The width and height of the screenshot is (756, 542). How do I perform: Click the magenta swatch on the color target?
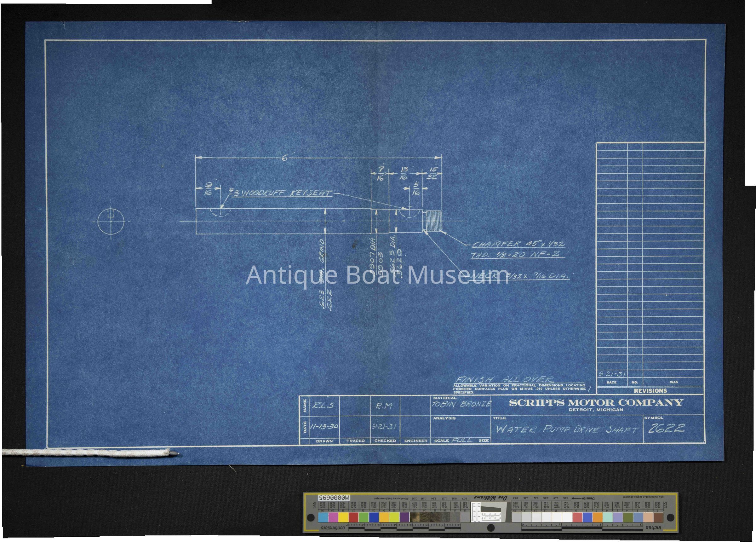[333, 517]
